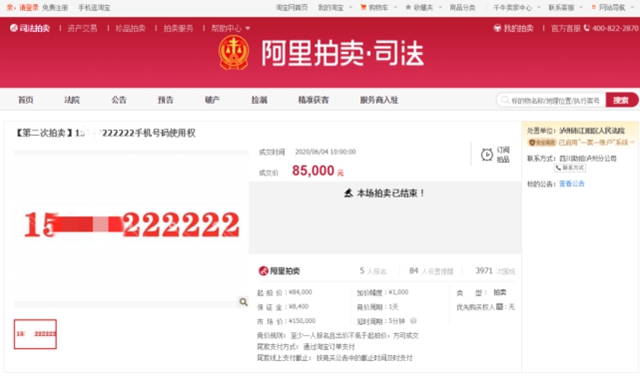640x377 pixels.
Task: Click the zoom magnifier on product image
Action: (243, 302)
